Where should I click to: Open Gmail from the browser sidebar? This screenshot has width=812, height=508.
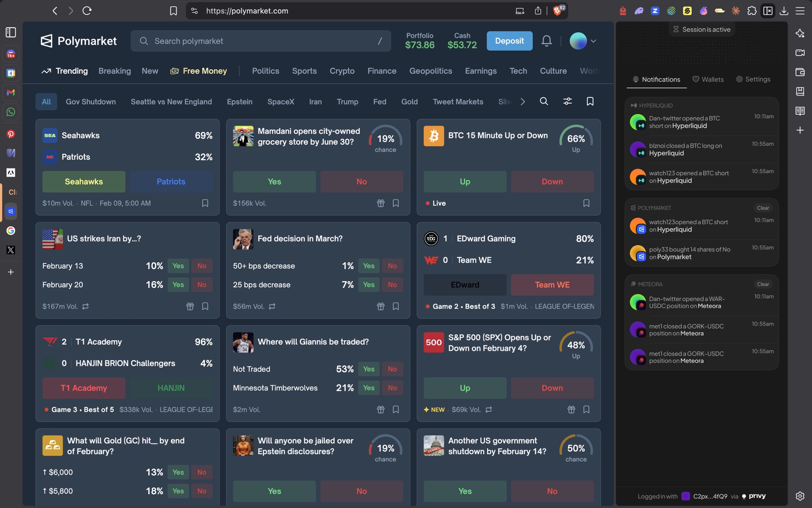click(x=11, y=93)
